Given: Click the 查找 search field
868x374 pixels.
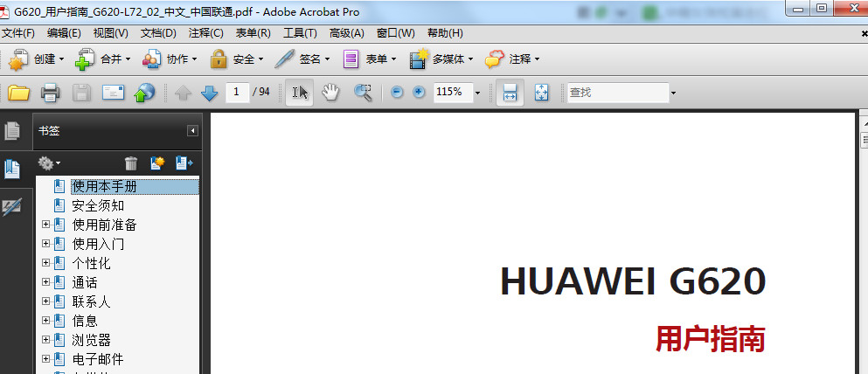Looking at the screenshot, I should tap(618, 93).
